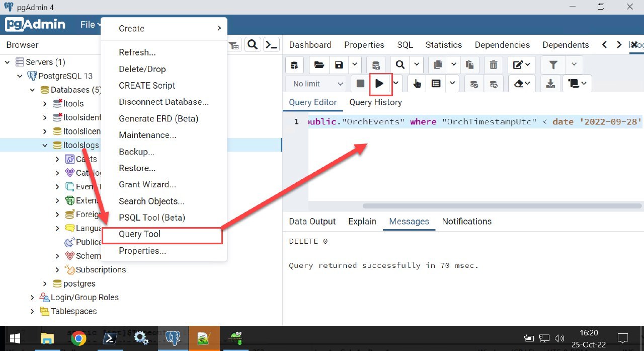Click the Delete trash icon

(x=494, y=64)
